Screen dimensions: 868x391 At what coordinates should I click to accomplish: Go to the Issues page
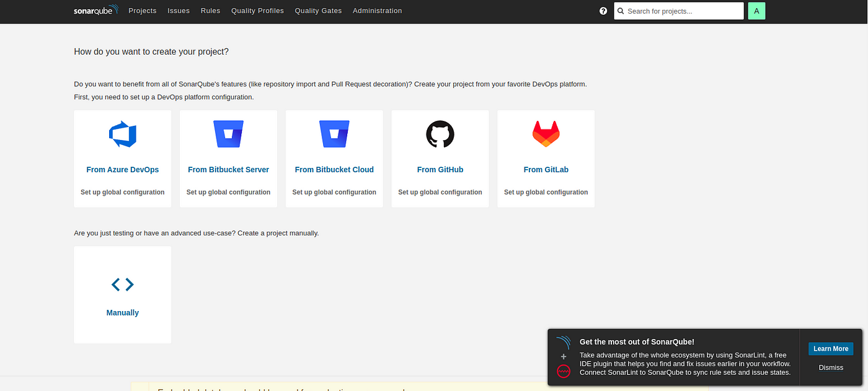point(179,11)
